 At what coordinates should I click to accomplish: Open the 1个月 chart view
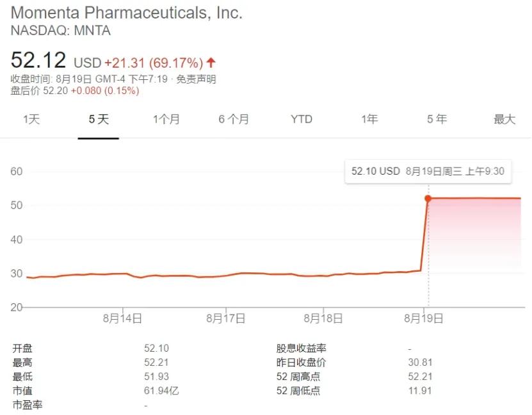coord(166,119)
